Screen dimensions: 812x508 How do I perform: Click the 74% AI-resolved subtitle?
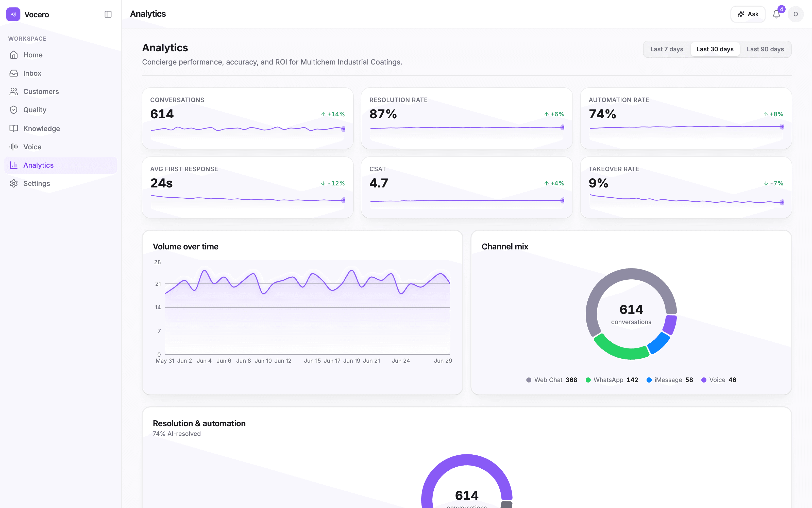pos(177,434)
